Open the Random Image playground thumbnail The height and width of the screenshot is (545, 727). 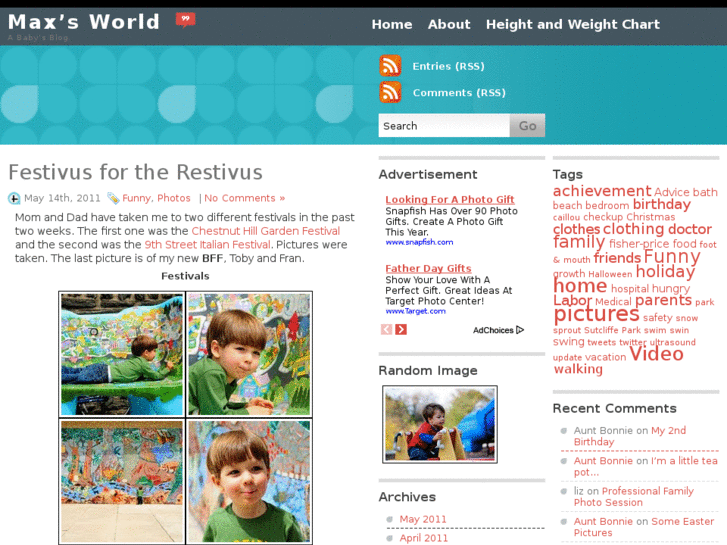click(440, 424)
